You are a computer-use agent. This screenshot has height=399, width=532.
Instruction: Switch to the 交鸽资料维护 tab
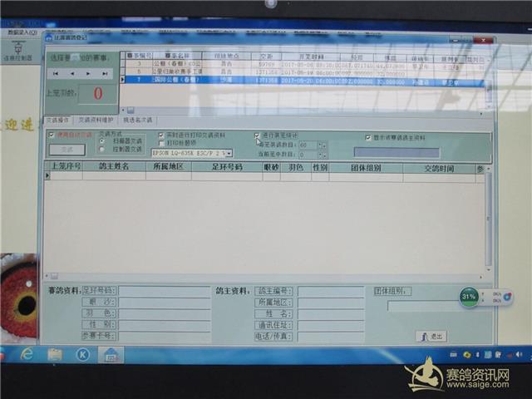click(x=96, y=121)
